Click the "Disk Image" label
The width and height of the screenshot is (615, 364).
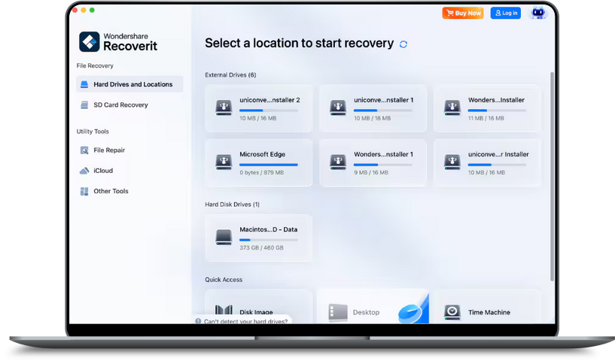pos(256,312)
